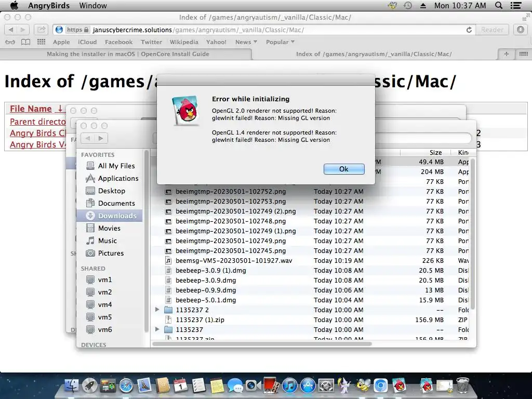Image resolution: width=532 pixels, height=399 pixels.
Task: Open the Apple menu
Action: (14, 5)
